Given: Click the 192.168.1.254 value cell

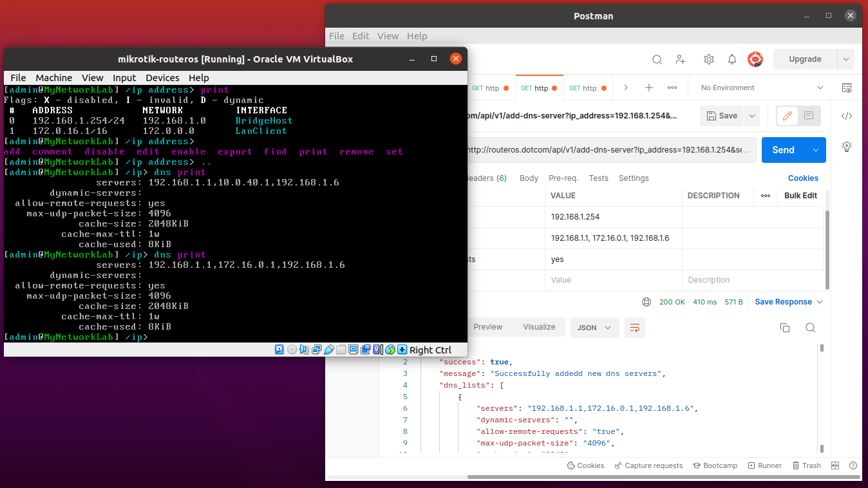Looking at the screenshot, I should coord(614,217).
